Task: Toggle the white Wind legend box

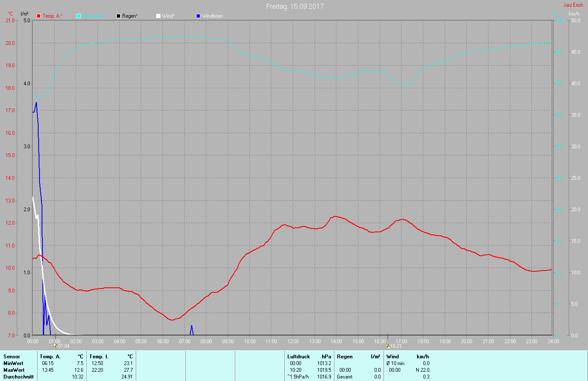Action: pyautogui.click(x=158, y=16)
